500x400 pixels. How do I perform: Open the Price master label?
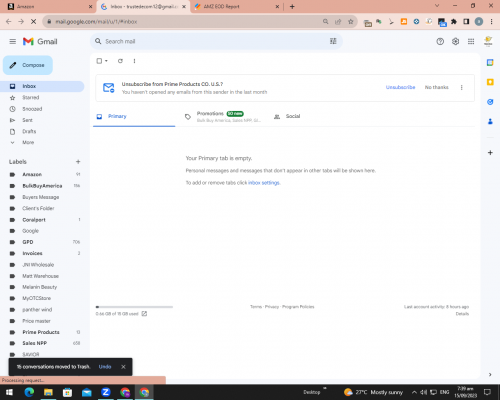point(36,321)
